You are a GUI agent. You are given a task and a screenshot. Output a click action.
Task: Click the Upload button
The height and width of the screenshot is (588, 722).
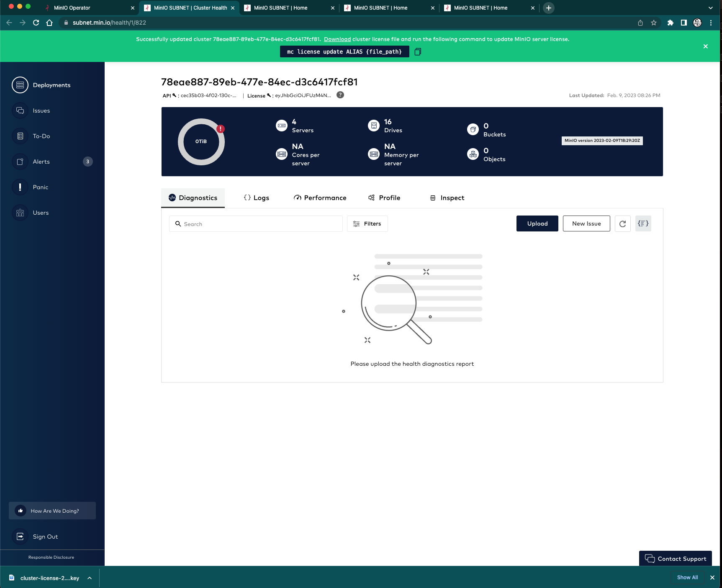point(537,223)
